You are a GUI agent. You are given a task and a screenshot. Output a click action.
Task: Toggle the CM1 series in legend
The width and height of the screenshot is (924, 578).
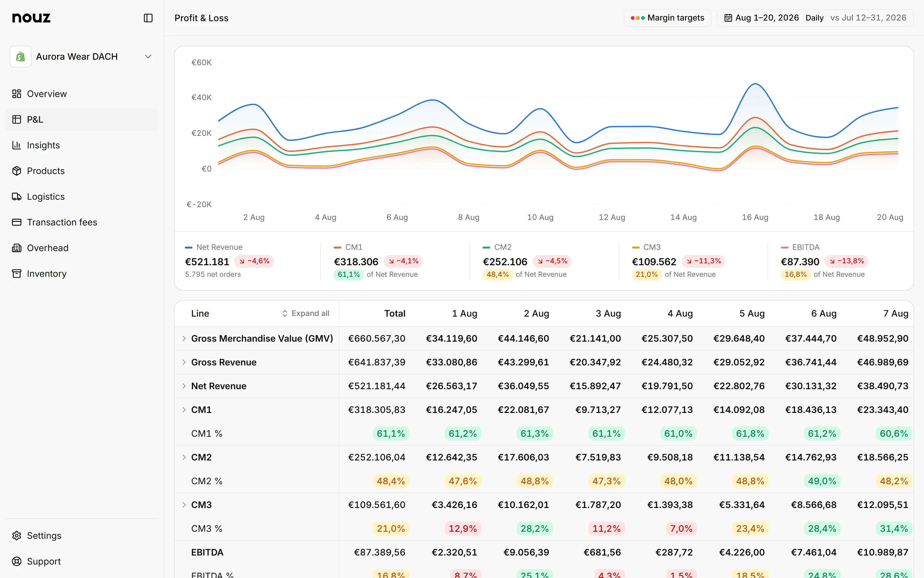coord(348,247)
